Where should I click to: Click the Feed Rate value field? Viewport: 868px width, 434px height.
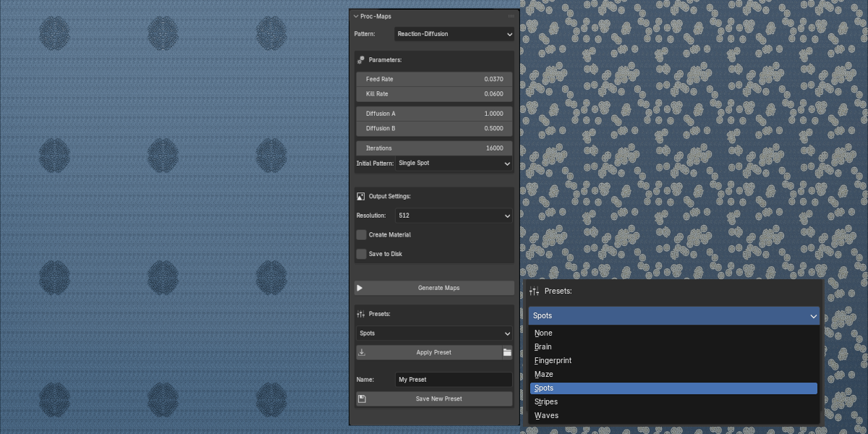pyautogui.click(x=434, y=79)
